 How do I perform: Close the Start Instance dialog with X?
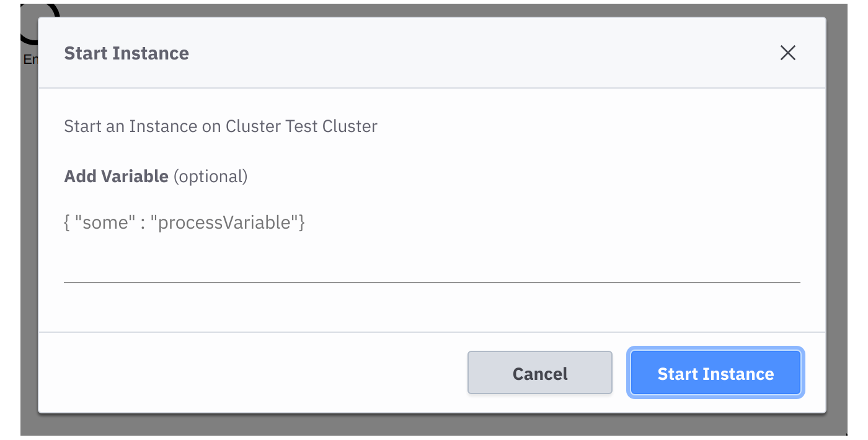pos(787,53)
